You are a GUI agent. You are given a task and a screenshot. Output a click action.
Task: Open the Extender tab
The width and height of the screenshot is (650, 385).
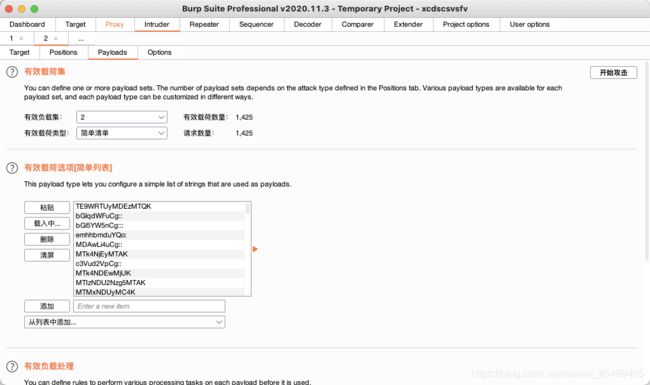coord(408,24)
